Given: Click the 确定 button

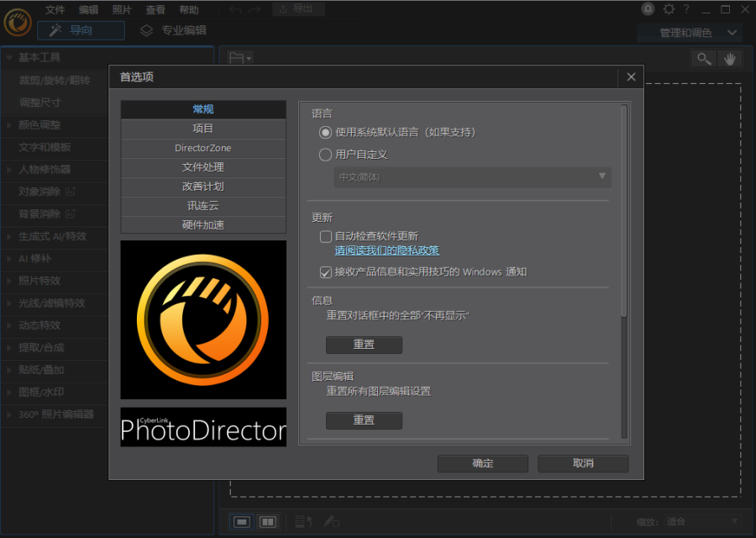Looking at the screenshot, I should (483, 463).
